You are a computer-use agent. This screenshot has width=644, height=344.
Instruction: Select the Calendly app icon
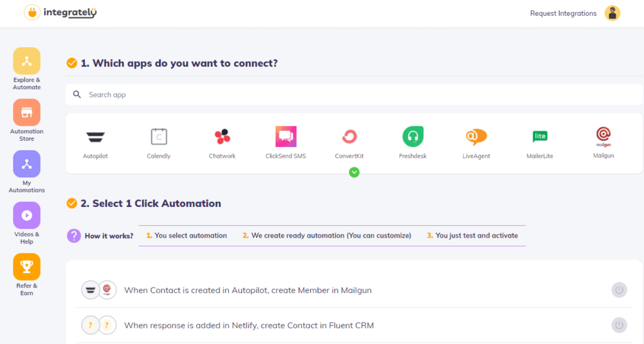coord(158,136)
